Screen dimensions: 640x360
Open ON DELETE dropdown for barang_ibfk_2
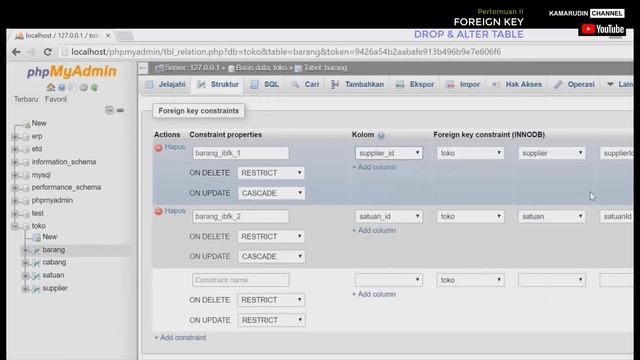click(271, 236)
